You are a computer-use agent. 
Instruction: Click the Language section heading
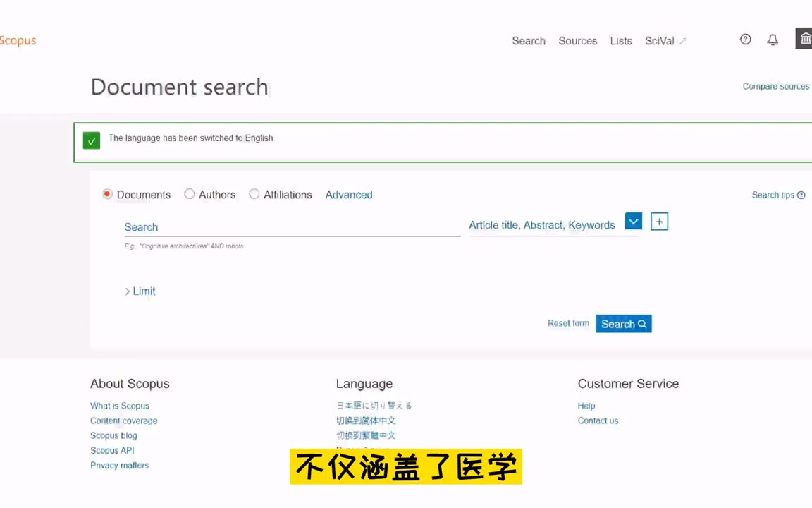(x=364, y=384)
